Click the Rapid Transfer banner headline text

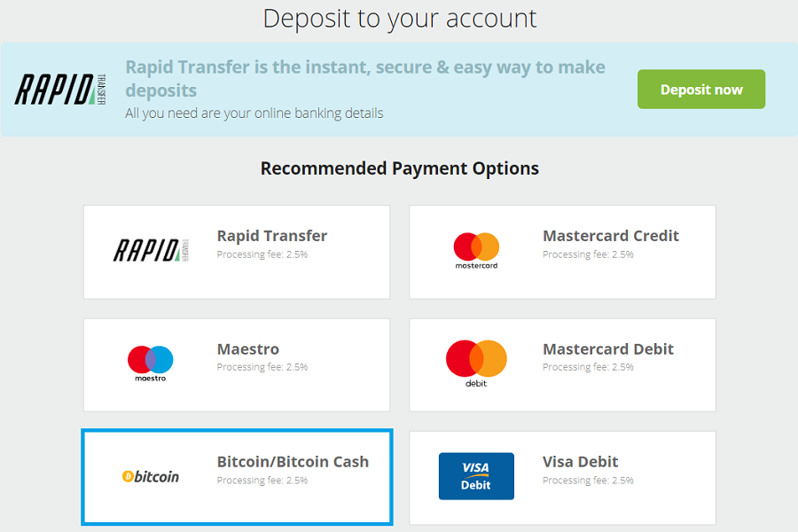[365, 78]
